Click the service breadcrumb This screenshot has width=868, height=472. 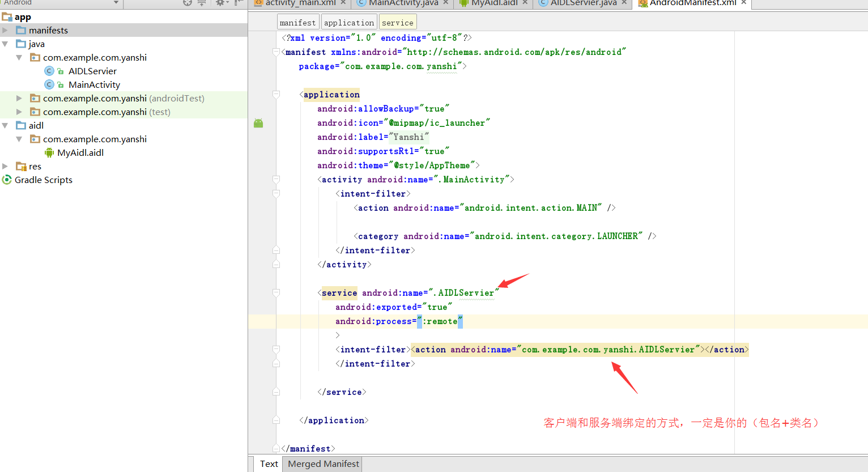398,23
